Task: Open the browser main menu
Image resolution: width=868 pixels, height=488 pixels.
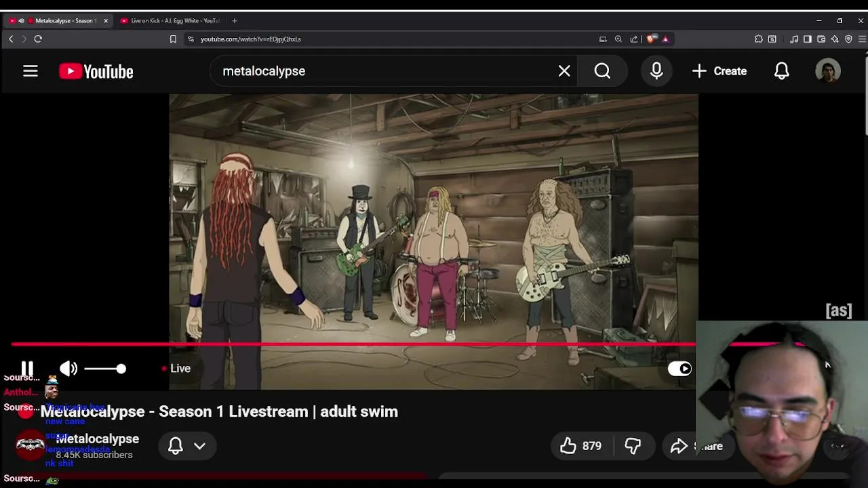Action: tap(862, 39)
